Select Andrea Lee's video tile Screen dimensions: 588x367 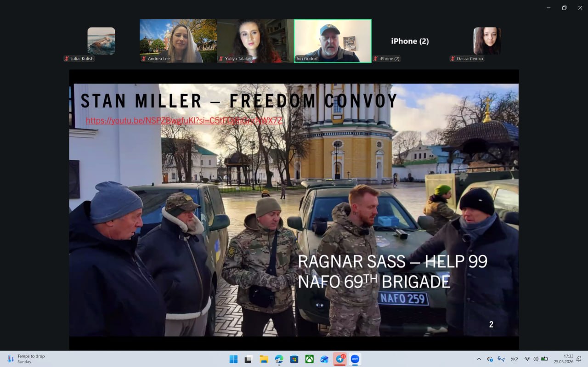point(178,41)
